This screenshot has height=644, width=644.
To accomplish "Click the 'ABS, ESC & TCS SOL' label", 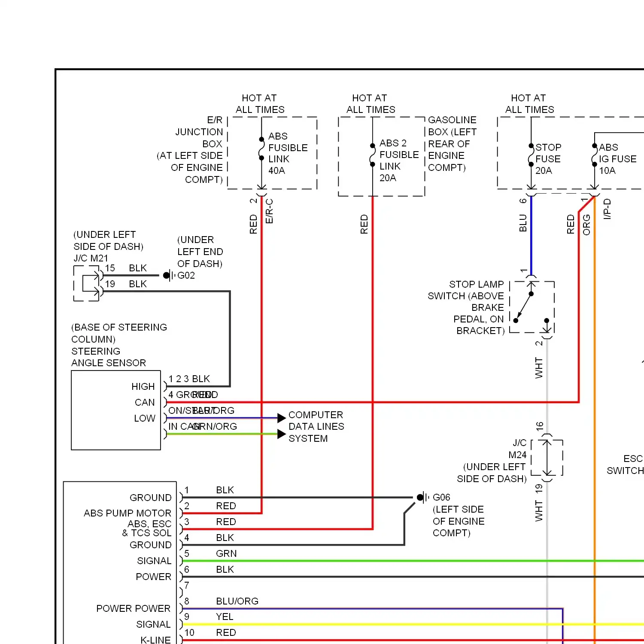I will (x=147, y=529).
